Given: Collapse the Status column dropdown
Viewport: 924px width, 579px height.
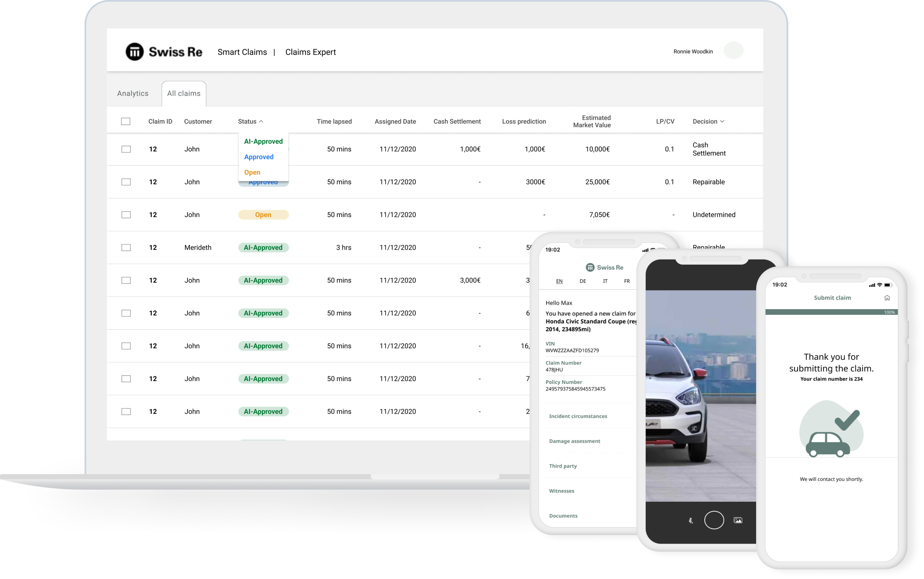Looking at the screenshot, I should [261, 121].
